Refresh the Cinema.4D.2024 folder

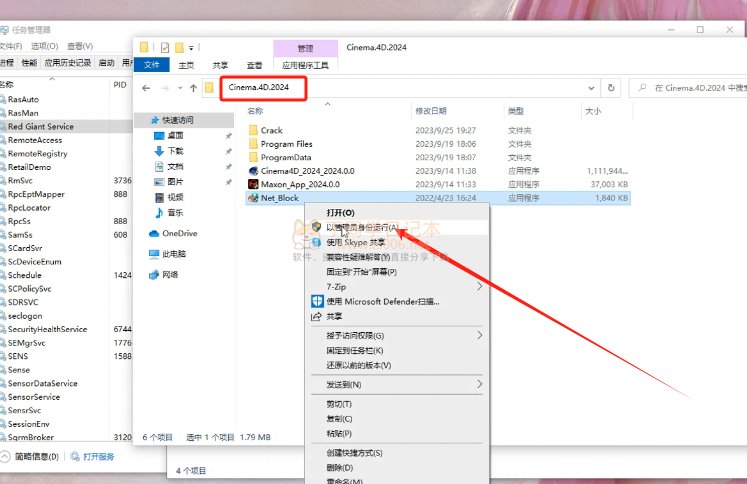(611, 88)
